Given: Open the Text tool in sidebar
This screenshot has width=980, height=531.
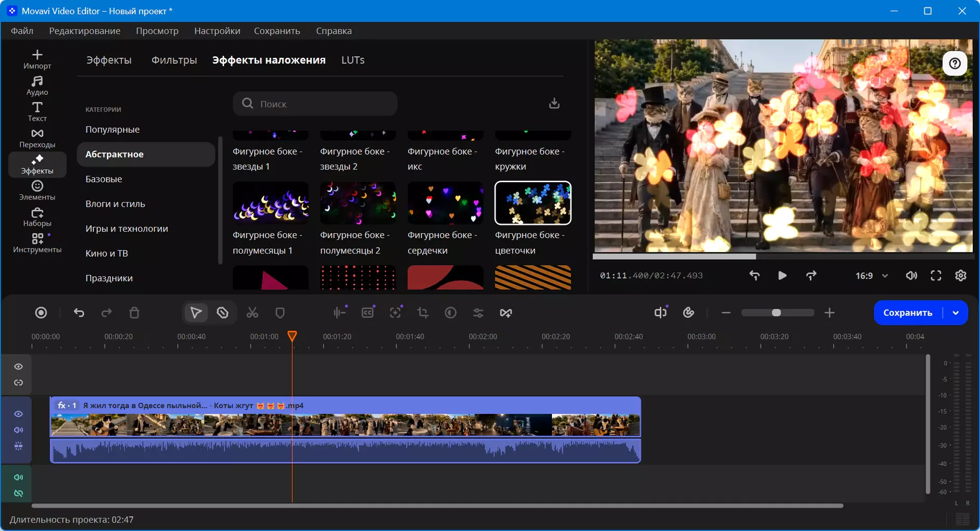Looking at the screenshot, I should pyautogui.click(x=37, y=112).
